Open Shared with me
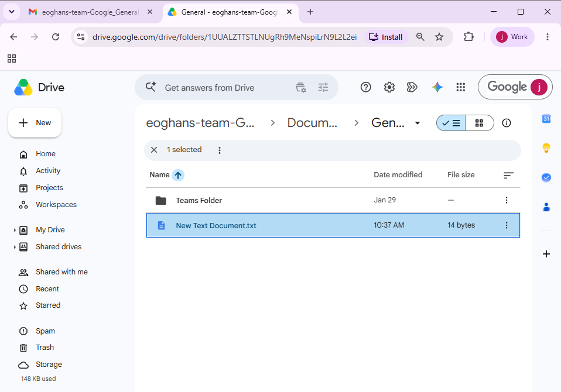Viewport: 561px width, 392px height. [x=61, y=272]
